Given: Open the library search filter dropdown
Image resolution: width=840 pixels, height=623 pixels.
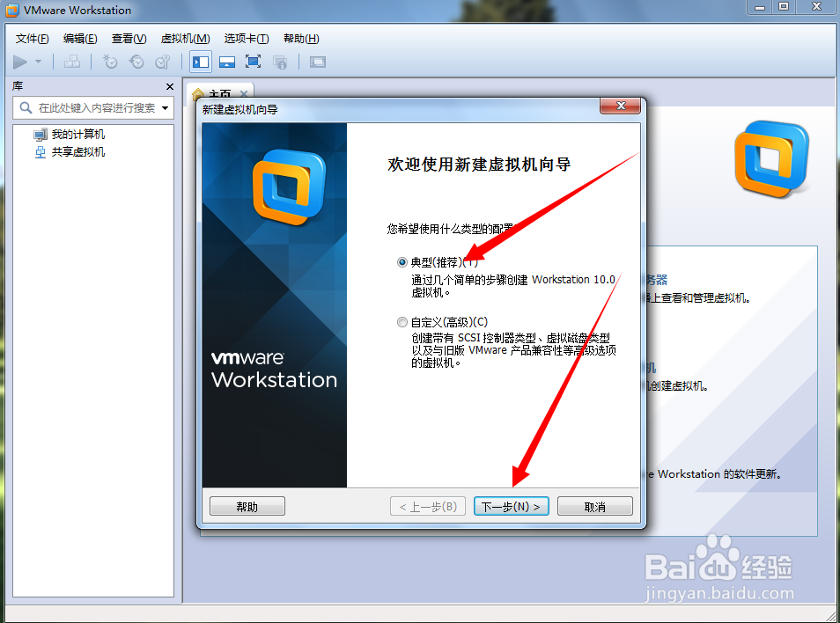Looking at the screenshot, I should tap(163, 106).
